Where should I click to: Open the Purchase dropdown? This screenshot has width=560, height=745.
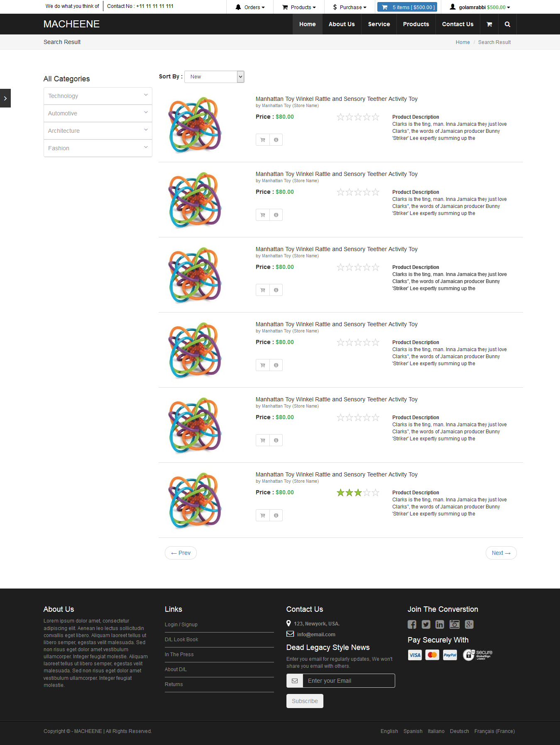point(350,7)
